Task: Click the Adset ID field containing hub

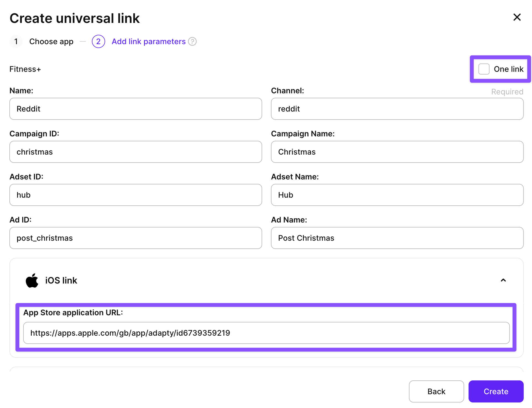Action: pos(135,195)
